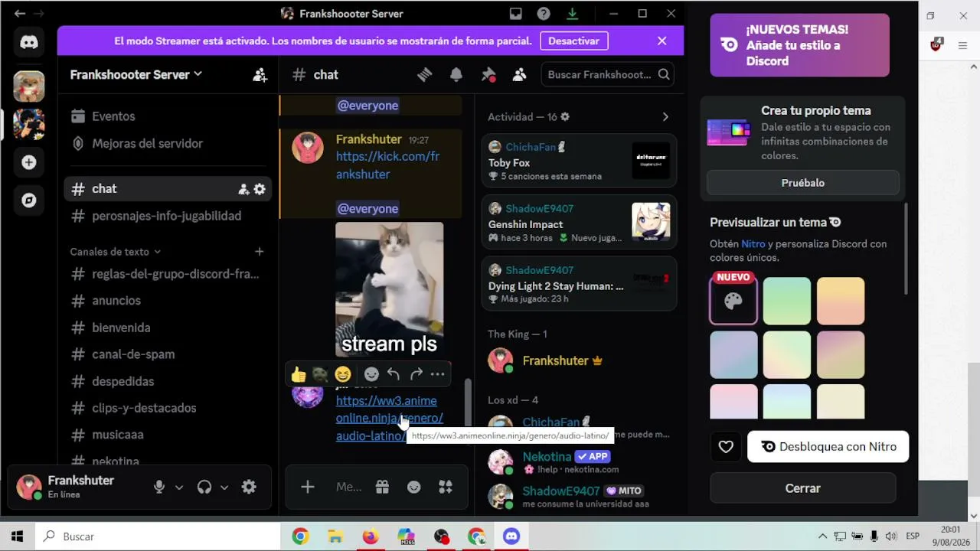The width and height of the screenshot is (980, 551).
Task: Open Threads icon in chat header
Action: coord(424,74)
